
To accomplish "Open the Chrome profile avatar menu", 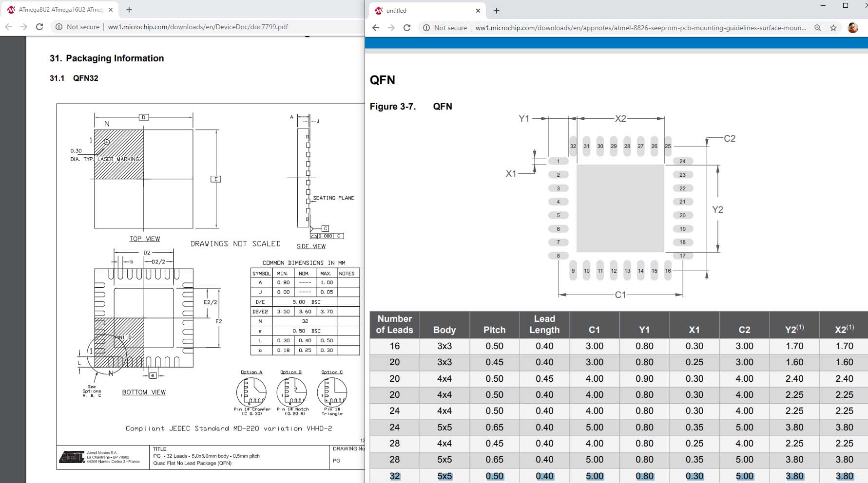I will click(853, 28).
